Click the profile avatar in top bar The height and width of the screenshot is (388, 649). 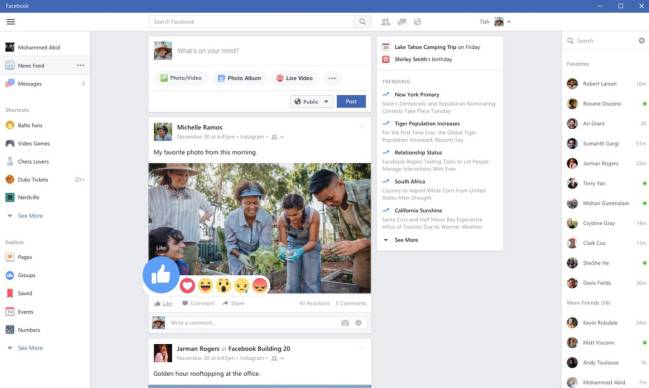(499, 22)
